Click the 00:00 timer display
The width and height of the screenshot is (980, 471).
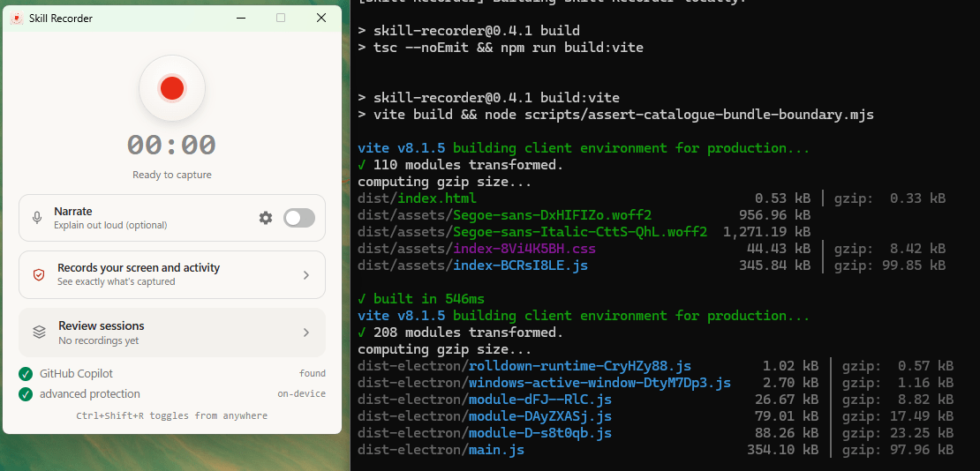point(172,145)
